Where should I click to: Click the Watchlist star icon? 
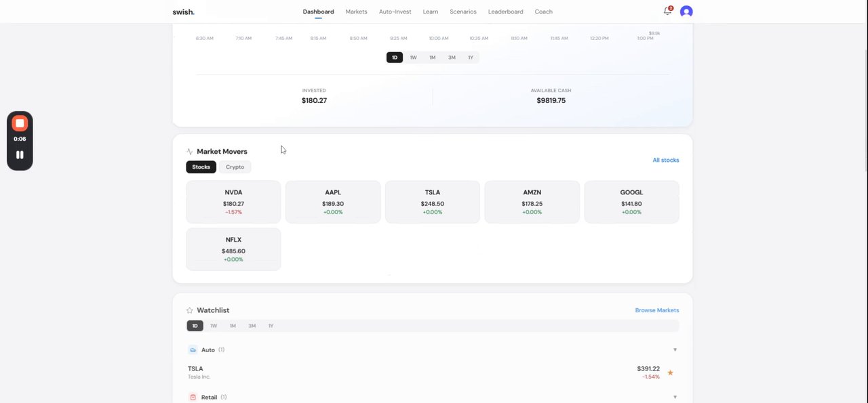(190, 310)
